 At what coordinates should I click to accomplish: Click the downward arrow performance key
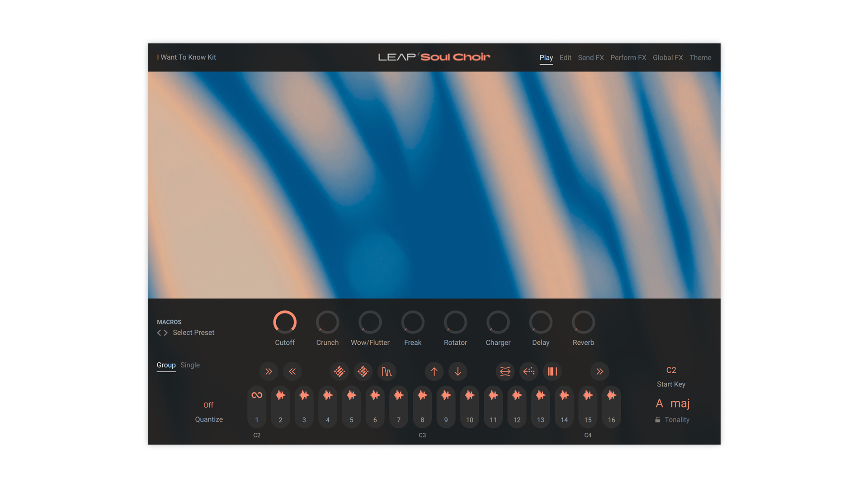click(x=458, y=371)
